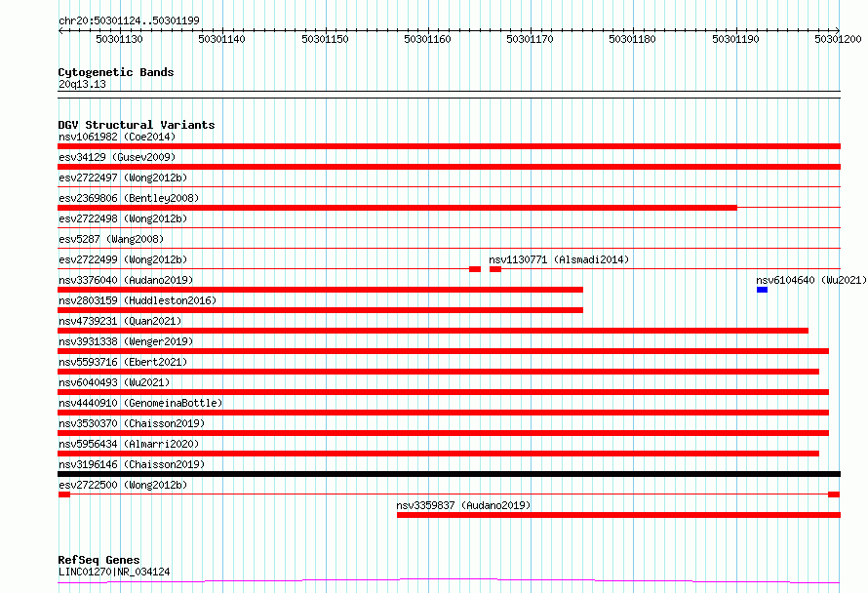The image size is (868, 593).
Task: Click the DGV Structural Variants track title
Action: [x=137, y=125]
